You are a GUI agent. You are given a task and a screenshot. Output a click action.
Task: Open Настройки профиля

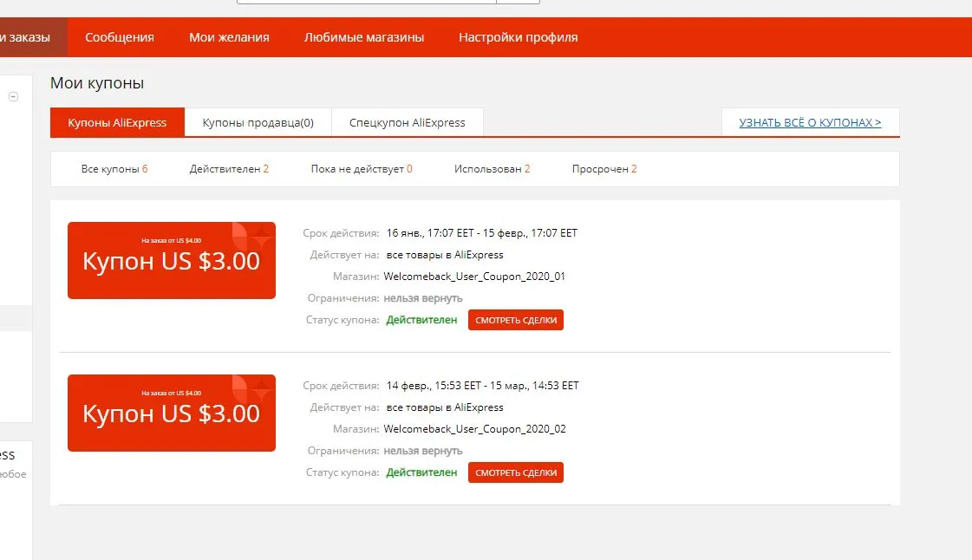tap(519, 37)
